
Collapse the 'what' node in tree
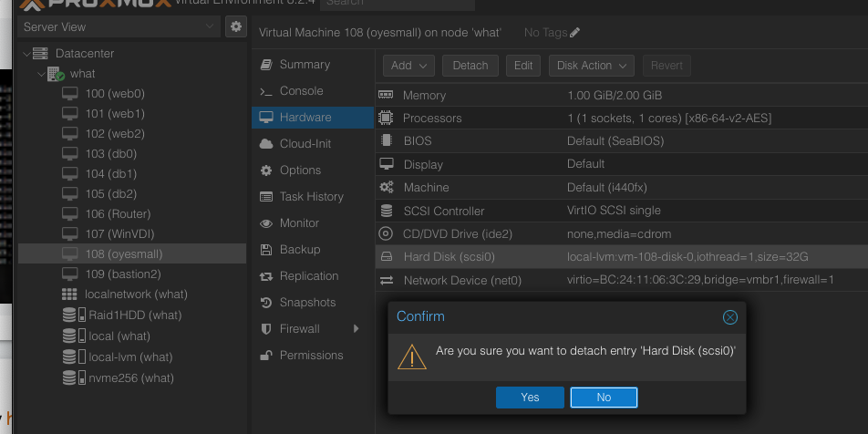[x=41, y=74]
